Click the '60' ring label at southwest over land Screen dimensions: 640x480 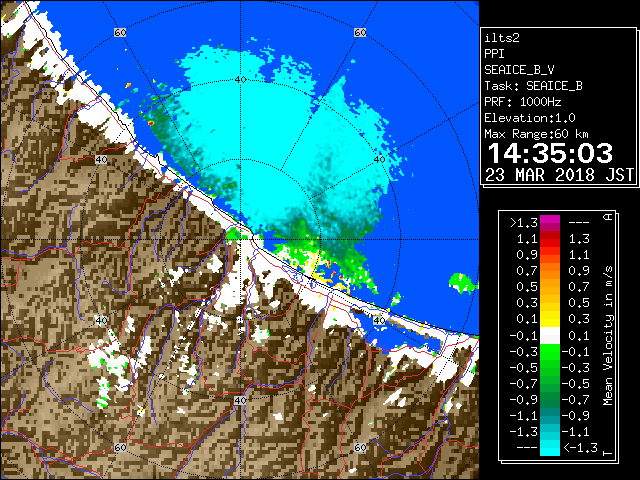tap(120, 447)
